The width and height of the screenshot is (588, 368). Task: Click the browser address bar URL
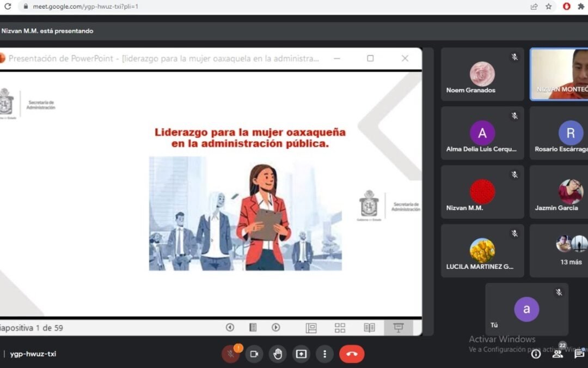(x=85, y=7)
